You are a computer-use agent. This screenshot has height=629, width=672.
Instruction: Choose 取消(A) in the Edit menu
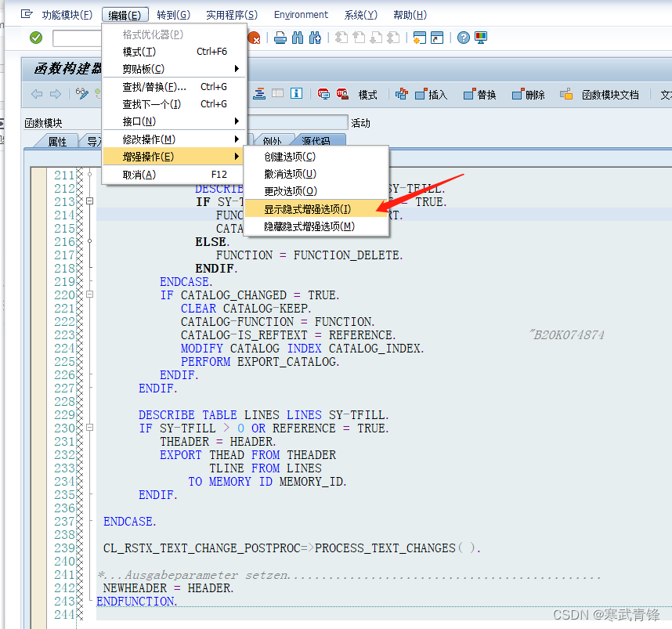click(x=175, y=175)
